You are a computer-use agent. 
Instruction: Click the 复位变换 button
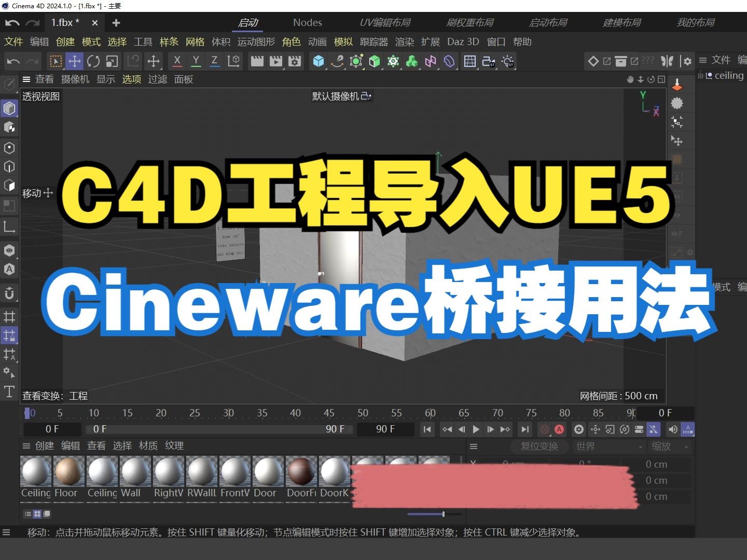pyautogui.click(x=539, y=446)
